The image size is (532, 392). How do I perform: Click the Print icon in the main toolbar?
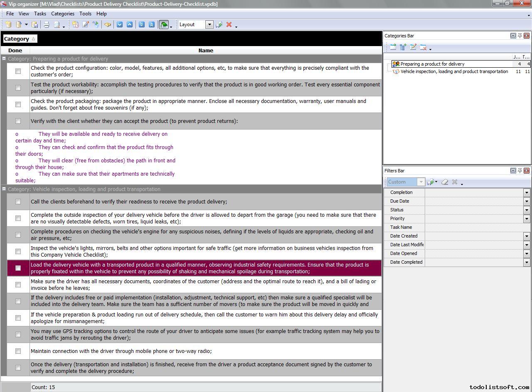[47, 25]
